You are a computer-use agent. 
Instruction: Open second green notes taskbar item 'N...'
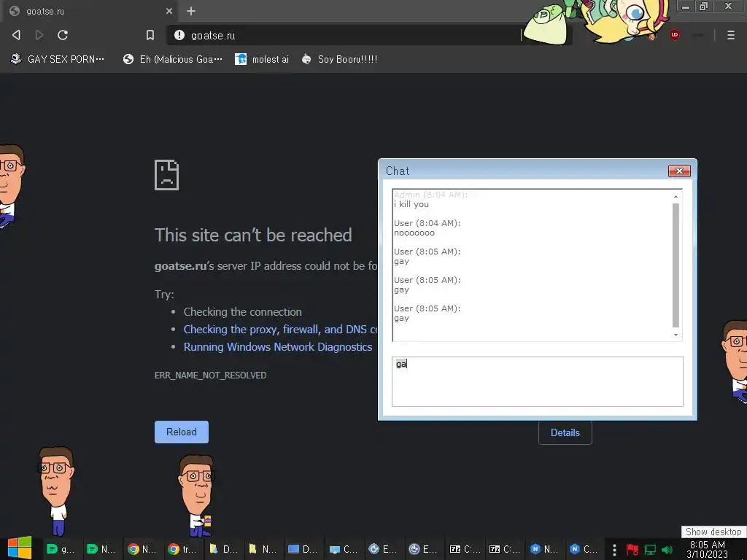[x=101, y=549]
